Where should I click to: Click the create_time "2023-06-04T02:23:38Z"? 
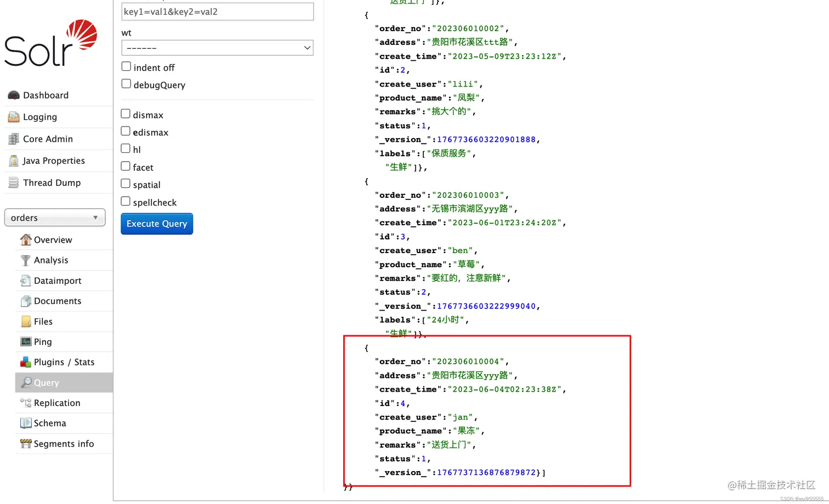(505, 390)
